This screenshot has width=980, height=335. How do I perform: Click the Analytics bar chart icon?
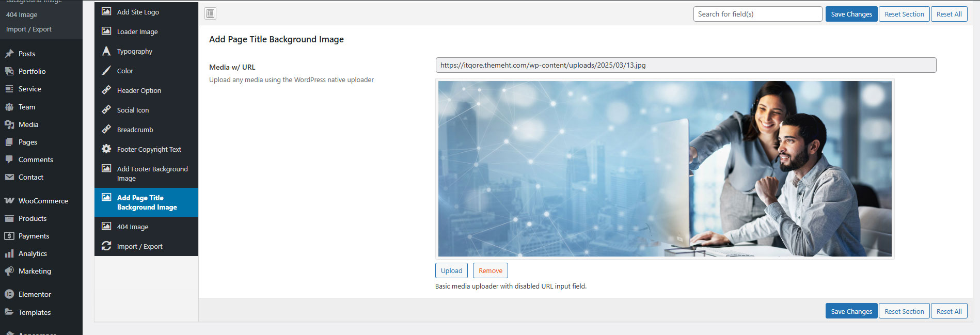9,253
